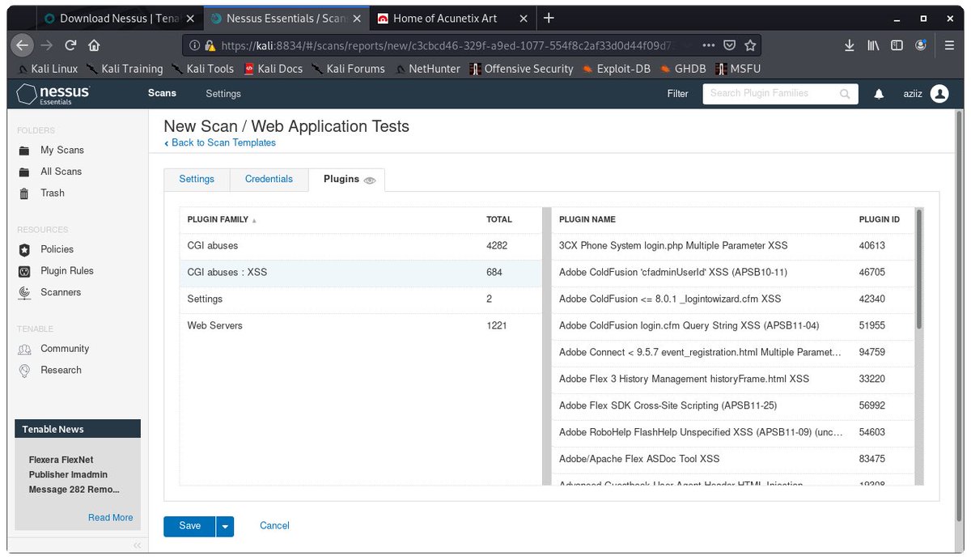
Task: Click the Community icon in sidebar
Action: 24,349
